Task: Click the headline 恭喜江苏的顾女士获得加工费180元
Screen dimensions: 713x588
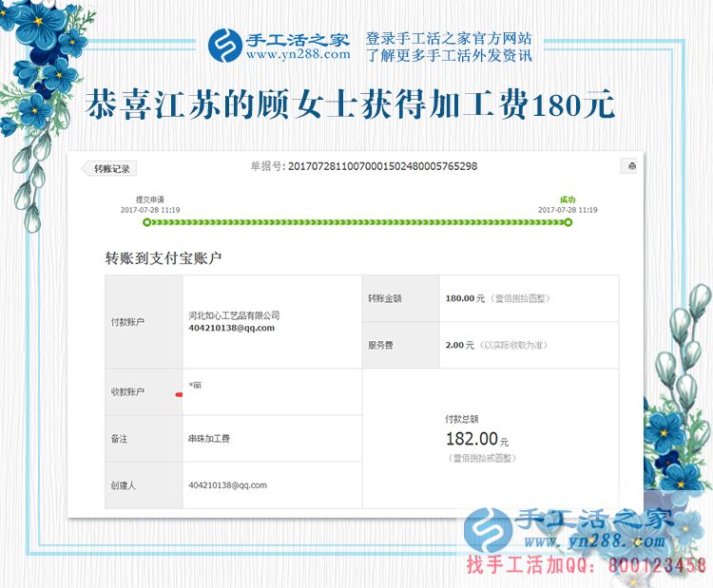Action: [x=350, y=104]
